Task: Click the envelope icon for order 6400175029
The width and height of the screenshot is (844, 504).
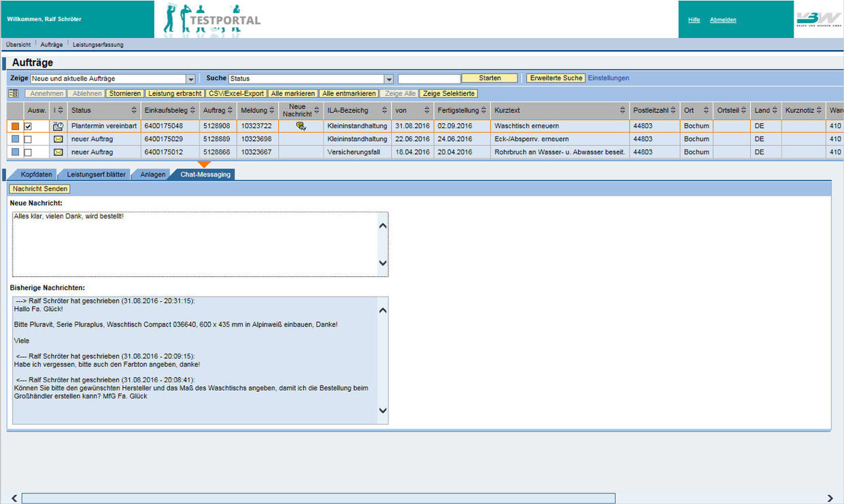Action: [x=58, y=139]
